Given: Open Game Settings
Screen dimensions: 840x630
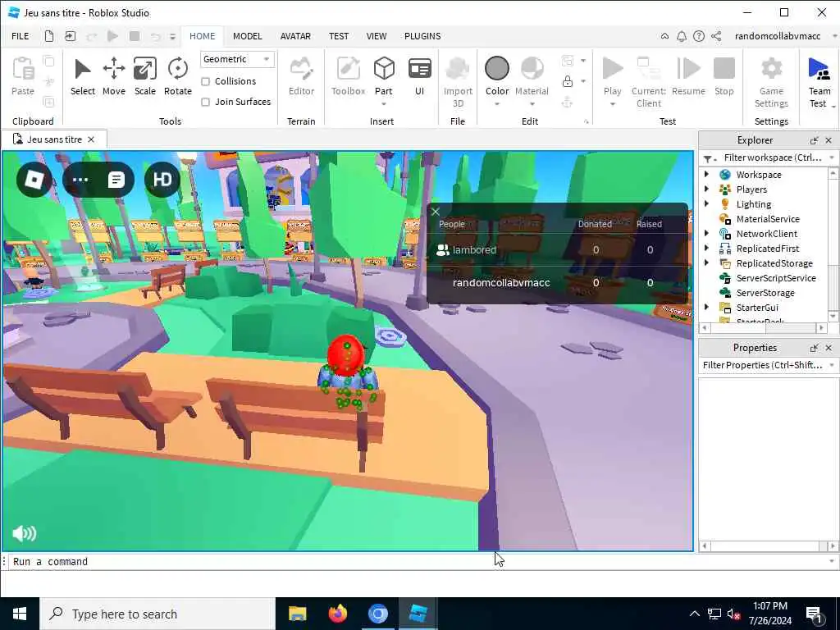Looking at the screenshot, I should [771, 82].
